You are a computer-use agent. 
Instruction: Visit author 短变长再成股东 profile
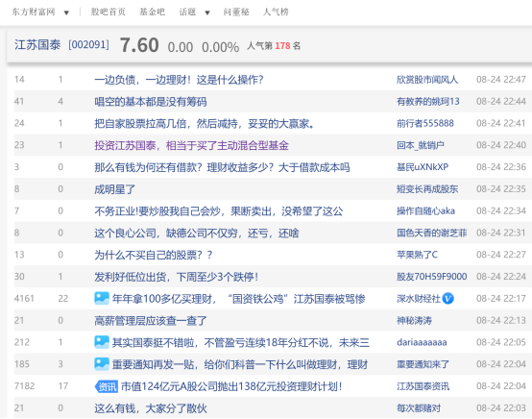427,189
